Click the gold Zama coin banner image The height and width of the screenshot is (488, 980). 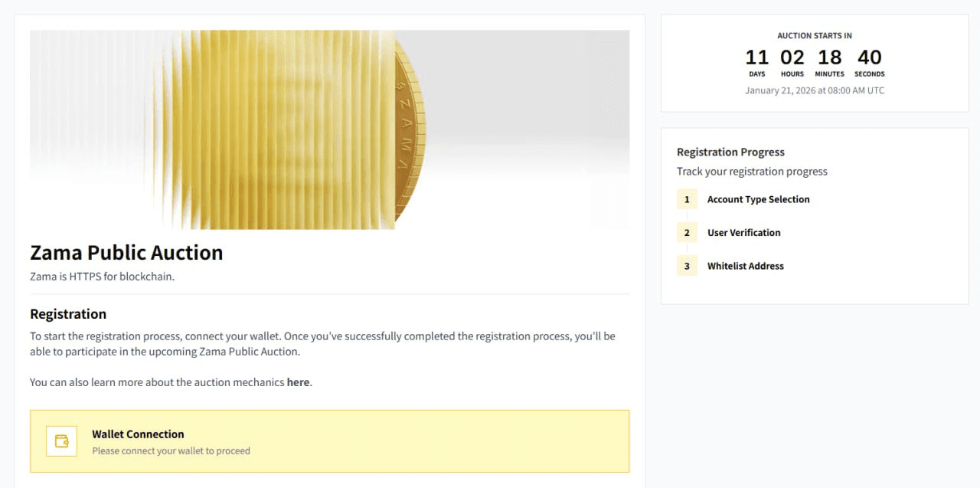pyautogui.click(x=329, y=129)
